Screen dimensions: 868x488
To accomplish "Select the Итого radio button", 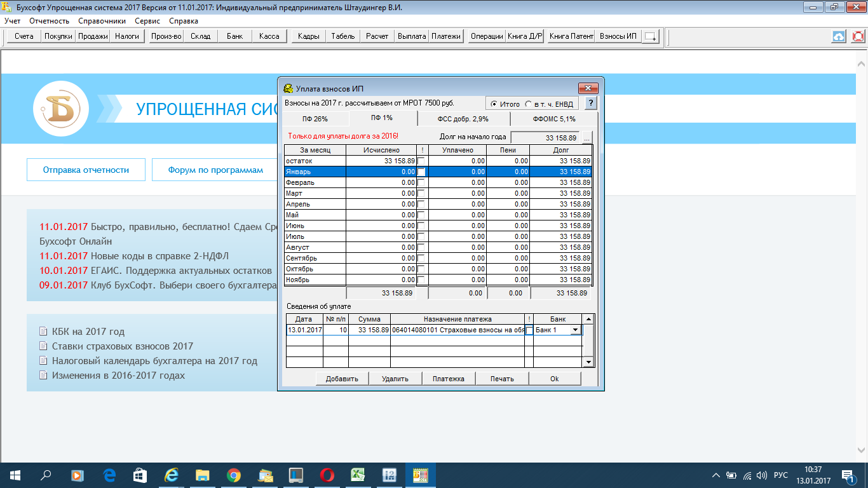I will click(494, 104).
